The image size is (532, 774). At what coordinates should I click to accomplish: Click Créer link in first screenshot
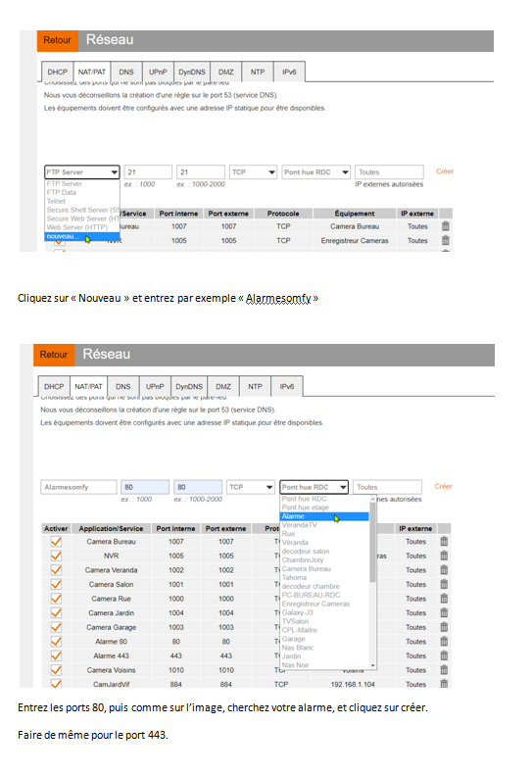(x=445, y=171)
